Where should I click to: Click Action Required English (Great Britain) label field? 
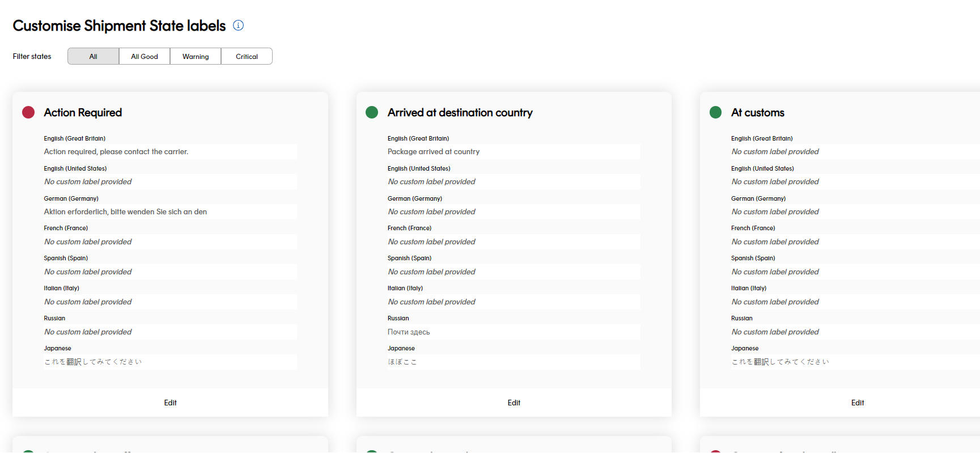tap(170, 152)
